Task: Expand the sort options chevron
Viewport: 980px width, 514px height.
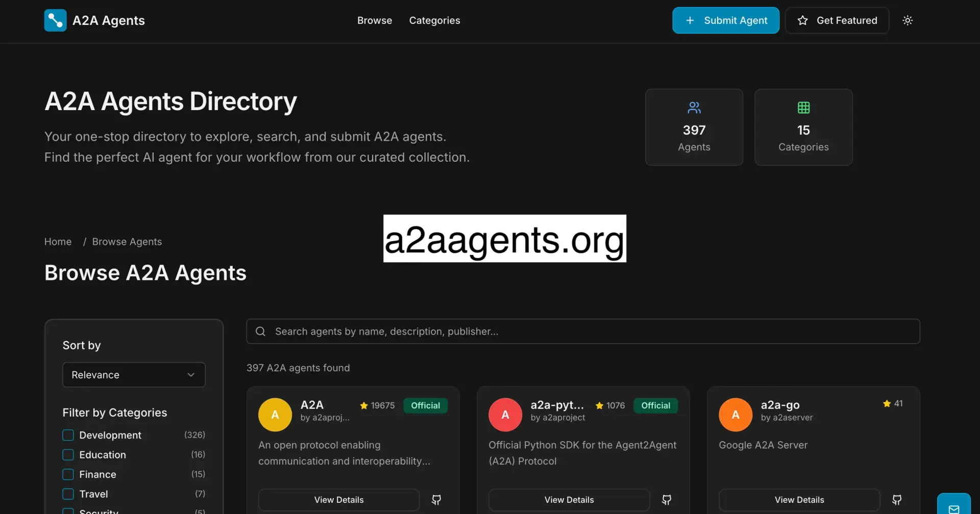Action: [191, 374]
